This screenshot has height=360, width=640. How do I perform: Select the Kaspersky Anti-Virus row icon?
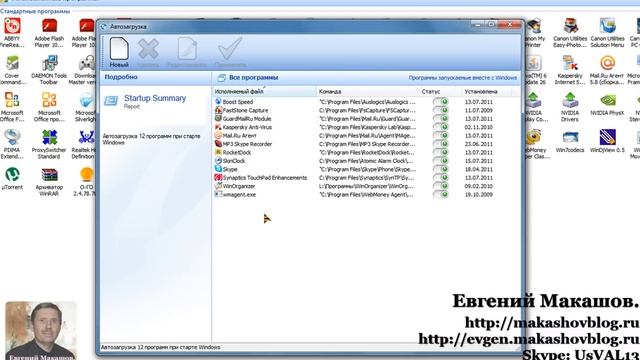(218, 127)
